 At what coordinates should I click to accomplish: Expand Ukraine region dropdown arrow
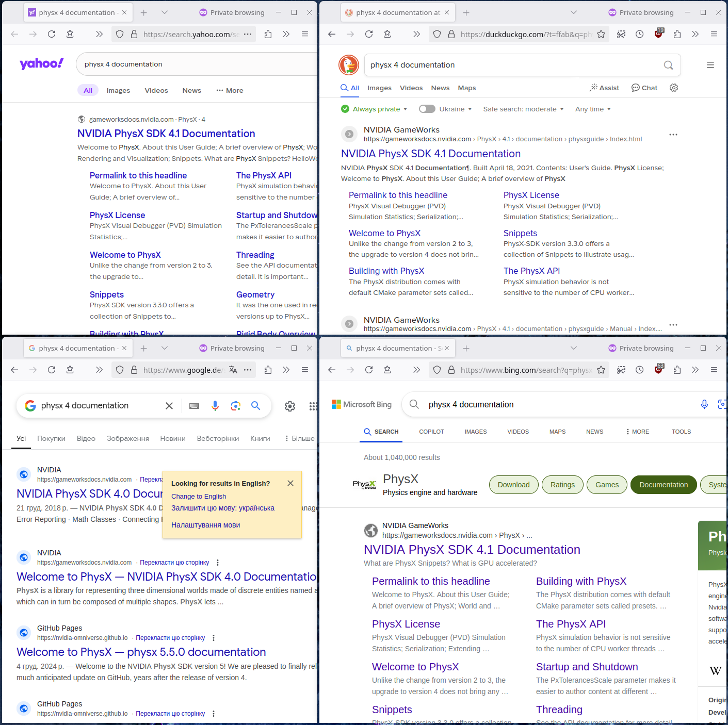tap(470, 109)
